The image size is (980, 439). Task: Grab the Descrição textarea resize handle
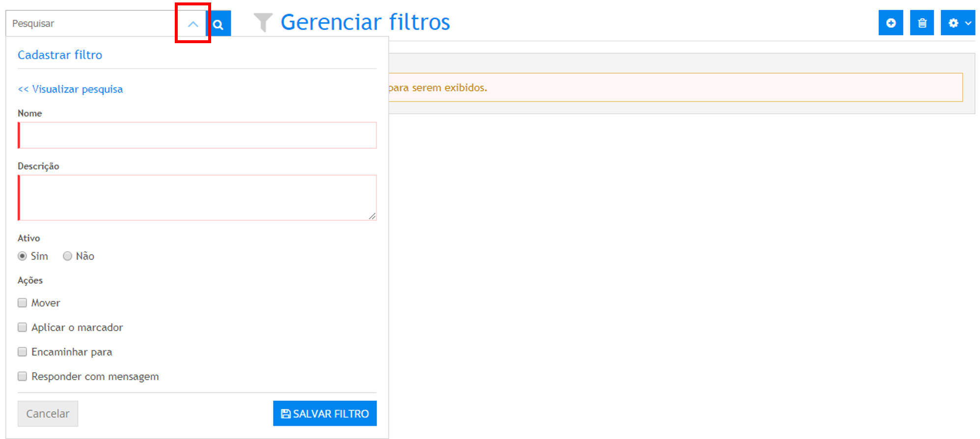(372, 216)
